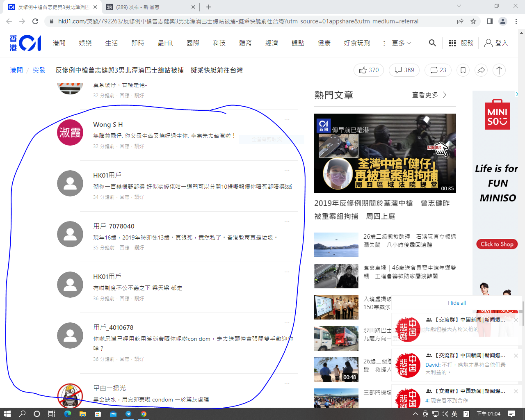This screenshot has height=420, width=525.
Task: Click the repost button showing 23
Action: tap(438, 70)
